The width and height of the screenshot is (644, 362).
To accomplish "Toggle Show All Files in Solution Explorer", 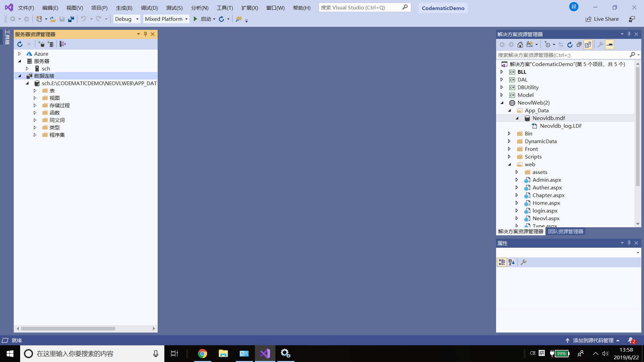I will (x=588, y=45).
